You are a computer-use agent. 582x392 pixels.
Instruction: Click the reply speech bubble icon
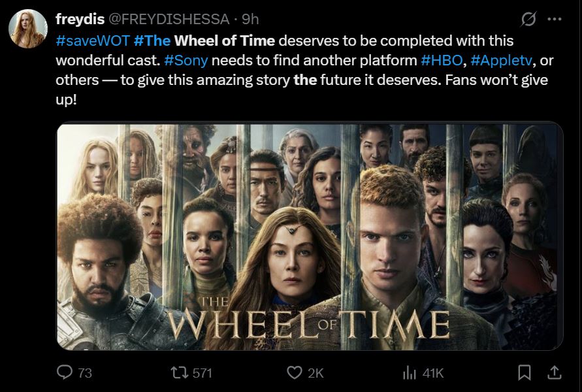coord(65,372)
